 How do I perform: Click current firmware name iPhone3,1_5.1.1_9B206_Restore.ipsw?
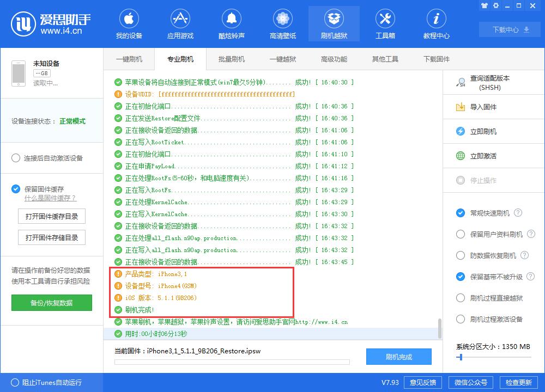[x=204, y=351]
